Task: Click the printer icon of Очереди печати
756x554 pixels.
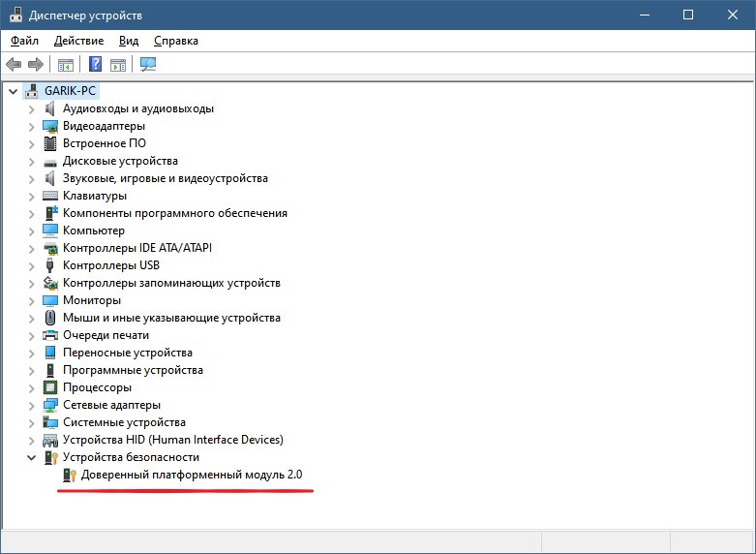Action: coord(50,335)
